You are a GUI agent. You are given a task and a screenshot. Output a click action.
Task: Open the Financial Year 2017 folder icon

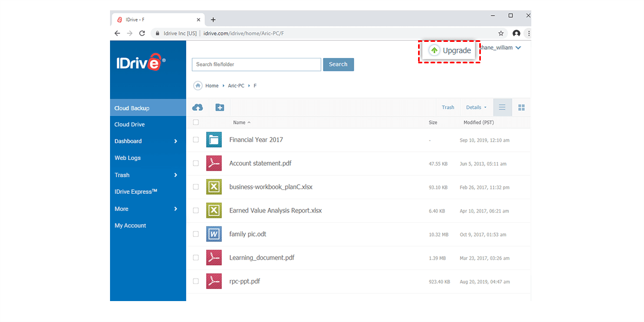pyautogui.click(x=214, y=140)
